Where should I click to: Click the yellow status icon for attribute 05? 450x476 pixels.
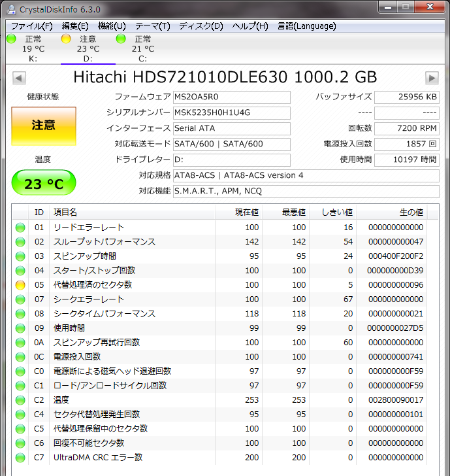click(x=20, y=285)
